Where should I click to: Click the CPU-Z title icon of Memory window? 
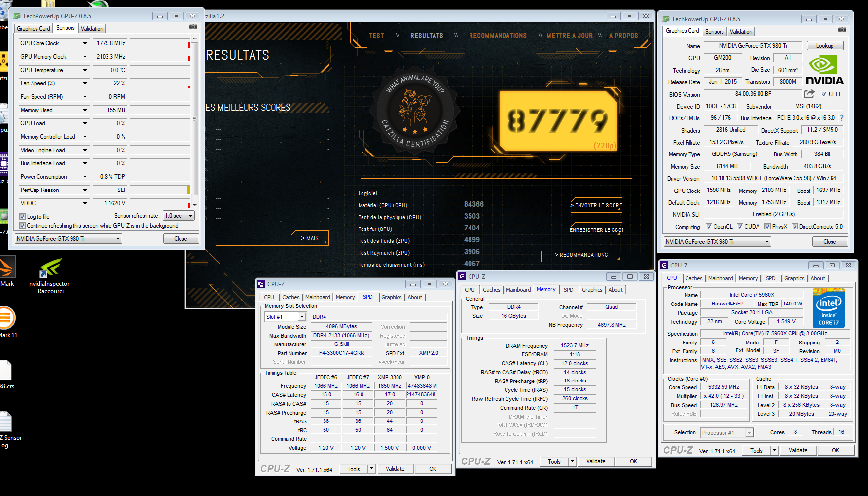point(462,276)
